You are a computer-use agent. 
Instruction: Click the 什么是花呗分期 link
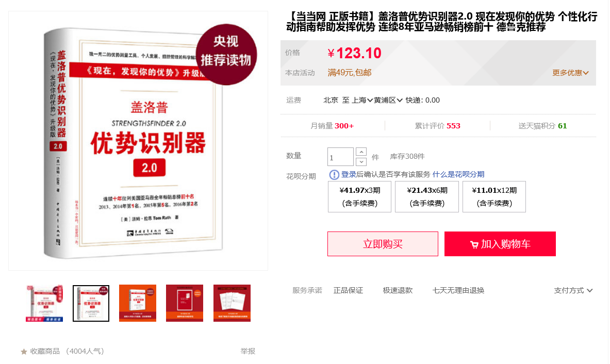click(x=458, y=174)
